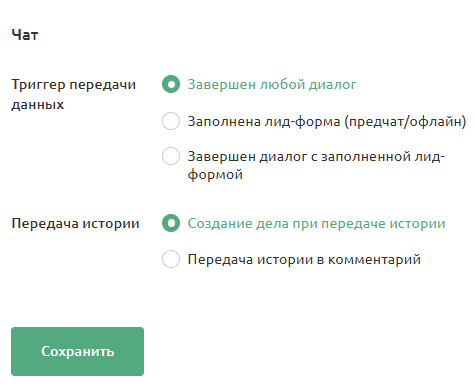475x388 pixels.
Task: Click the word 'лид-' ending the third trigger option line
Action: [430, 156]
